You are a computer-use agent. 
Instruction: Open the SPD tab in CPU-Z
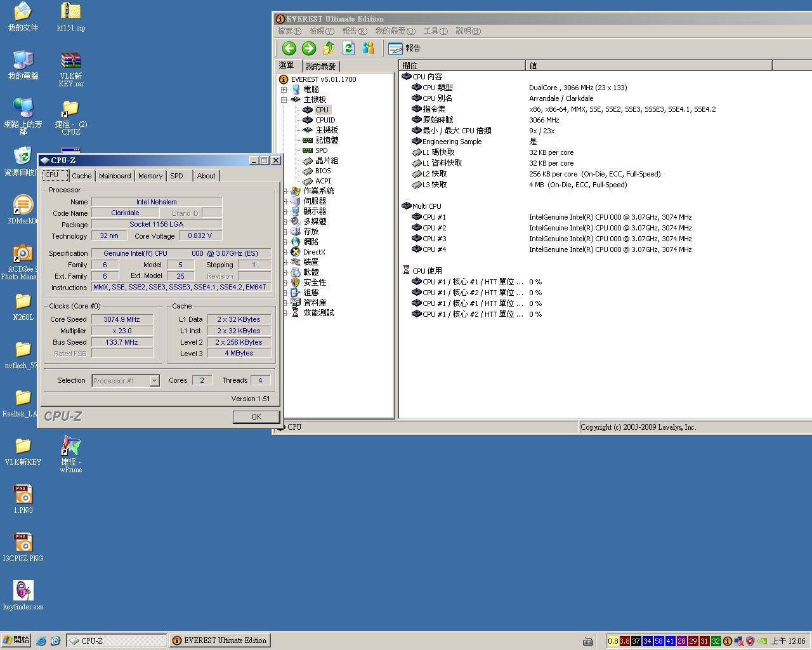pyautogui.click(x=177, y=176)
